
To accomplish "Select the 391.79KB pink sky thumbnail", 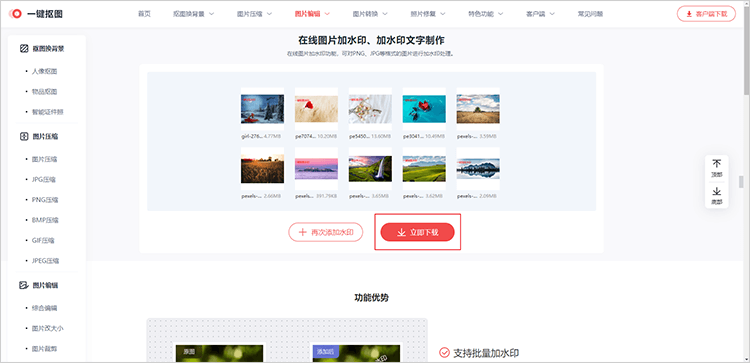I will coord(316,169).
